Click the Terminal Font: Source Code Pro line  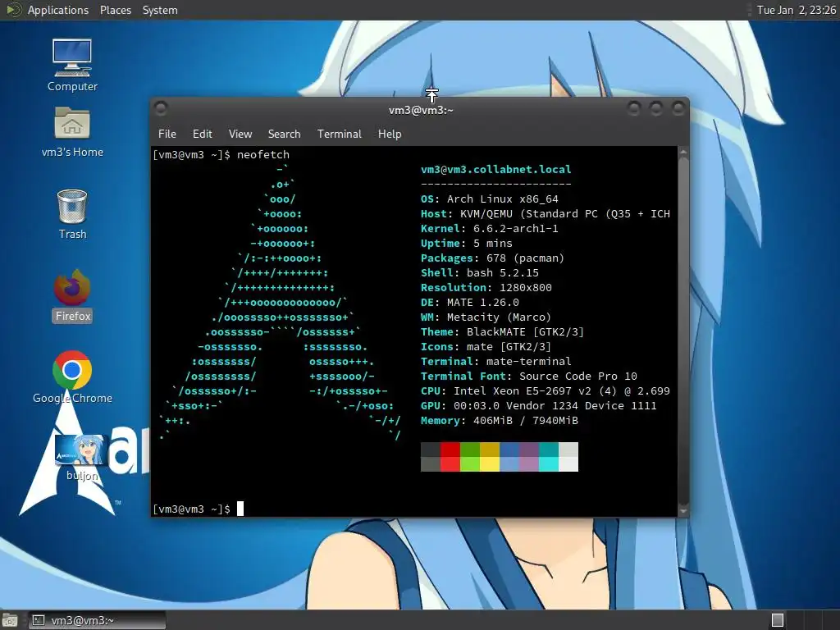pyautogui.click(x=529, y=376)
